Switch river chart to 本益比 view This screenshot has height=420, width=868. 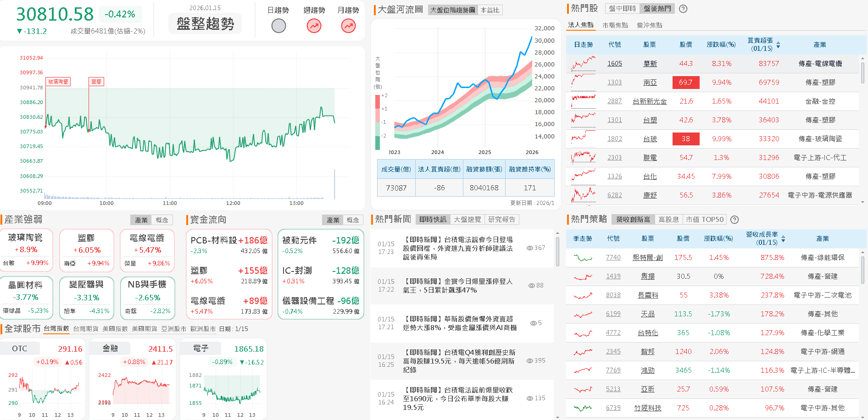(490, 10)
